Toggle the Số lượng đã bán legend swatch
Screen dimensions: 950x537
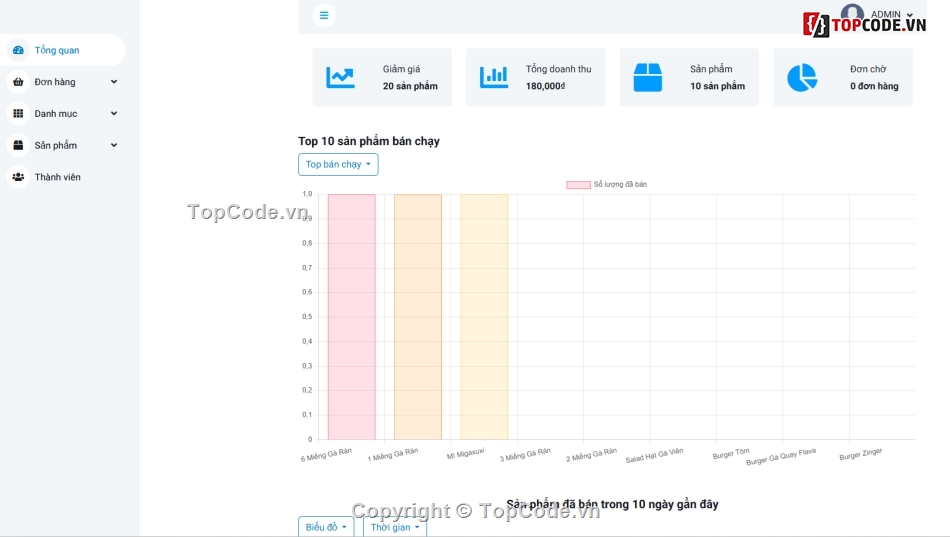[579, 184]
